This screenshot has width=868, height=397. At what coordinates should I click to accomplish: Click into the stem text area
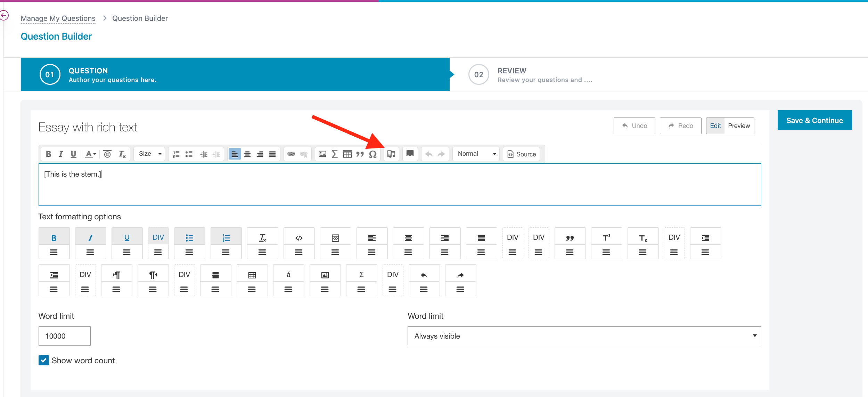tap(400, 185)
